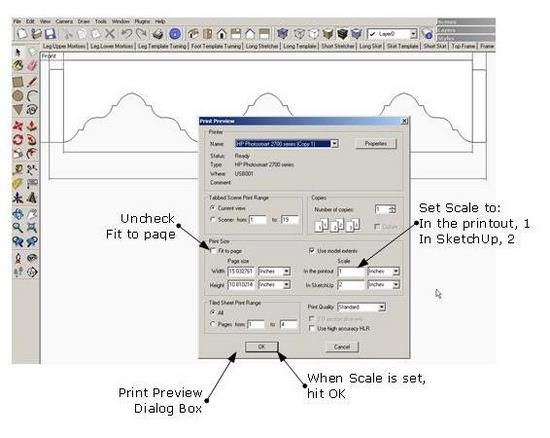The height and width of the screenshot is (438, 550).
Task: Toggle Use model extents checkbox
Action: tap(311, 251)
